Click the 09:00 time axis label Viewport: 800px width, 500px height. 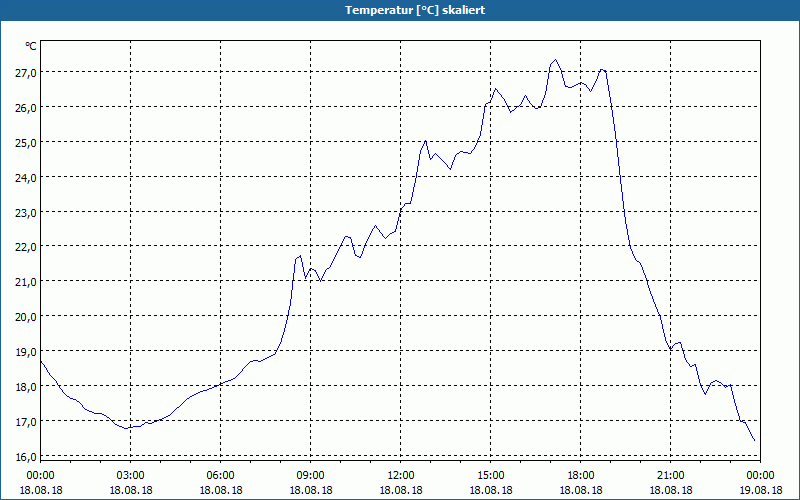pos(310,475)
